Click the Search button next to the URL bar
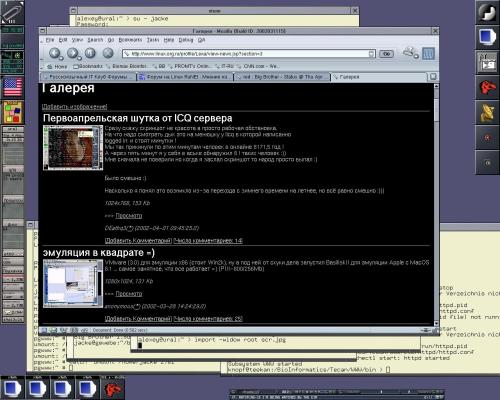The image size is (500, 400). [x=386, y=54]
